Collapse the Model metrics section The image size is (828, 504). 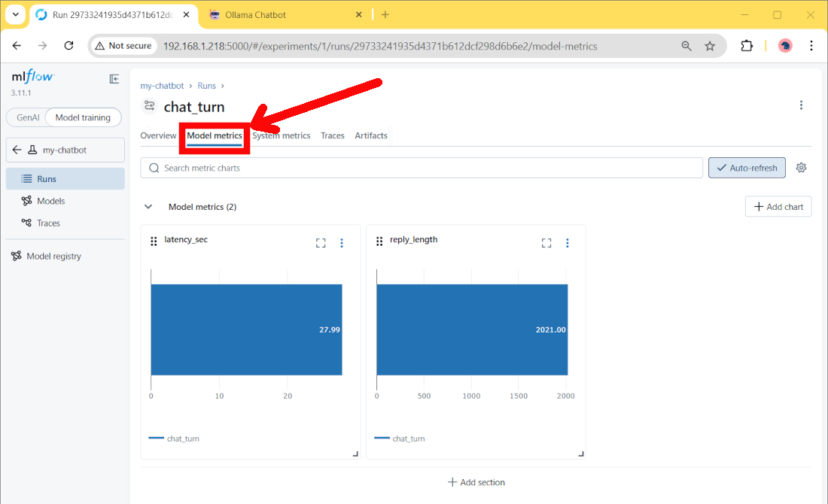148,207
